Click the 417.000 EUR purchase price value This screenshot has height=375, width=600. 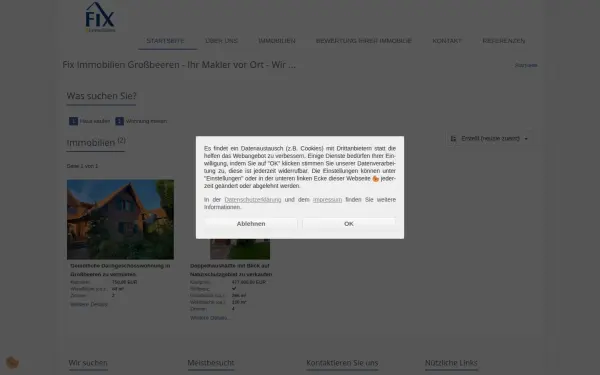click(249, 282)
